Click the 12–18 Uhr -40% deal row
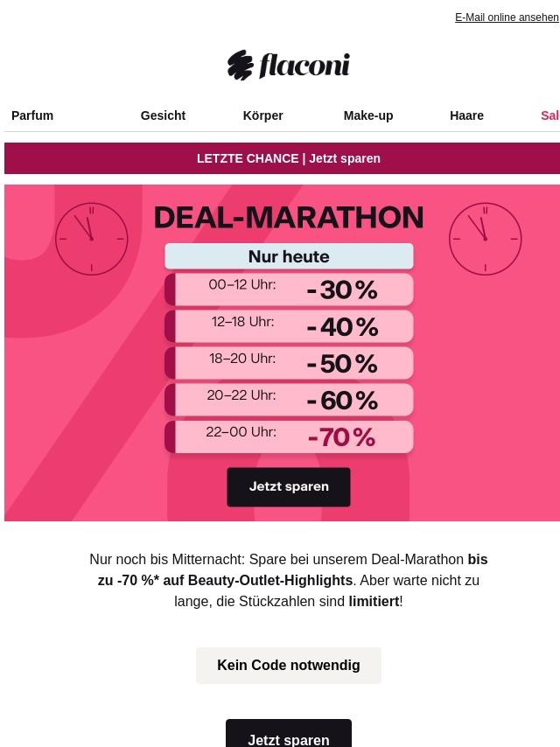The height and width of the screenshot is (747, 560). pyautogui.click(x=289, y=326)
